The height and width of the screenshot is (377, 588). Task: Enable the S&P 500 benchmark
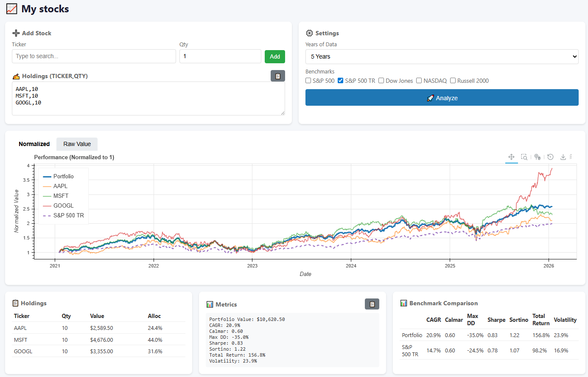pos(308,80)
